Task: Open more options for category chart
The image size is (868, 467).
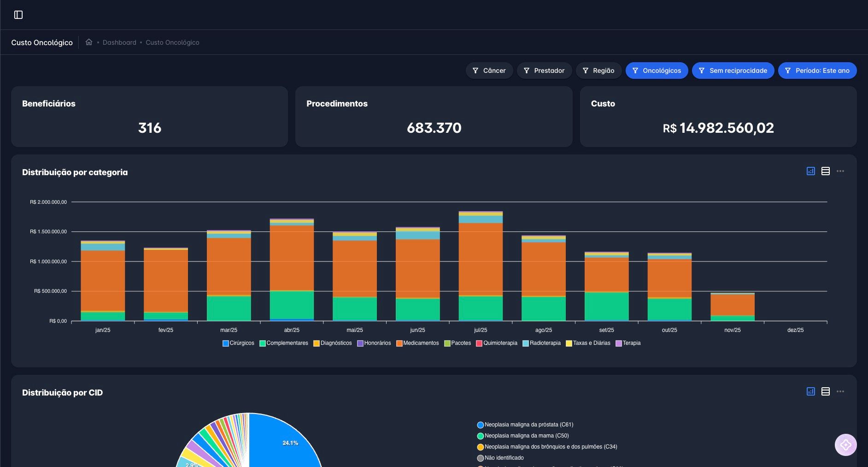Action: coord(840,171)
